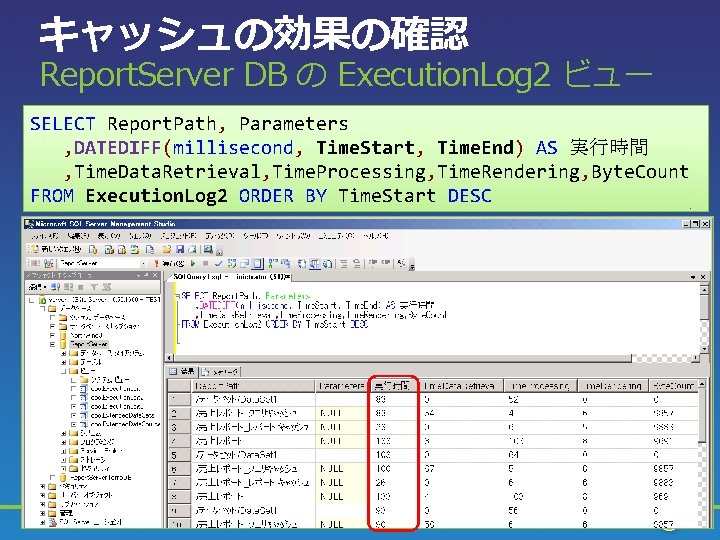Expand the 管理 folder
Image resolution: width=720 pixels, height=540 pixels.
point(43,513)
